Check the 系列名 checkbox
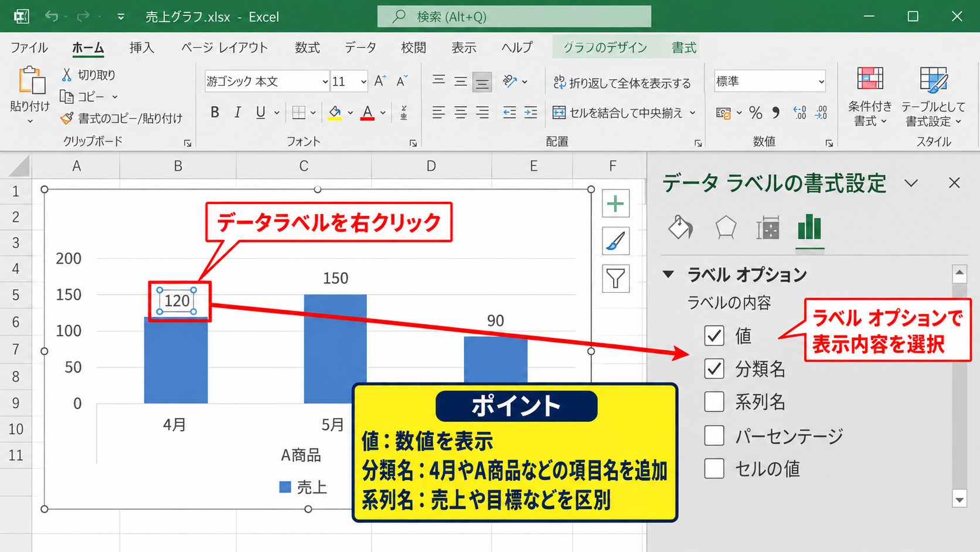Screen dimensions: 980x552 point(714,402)
